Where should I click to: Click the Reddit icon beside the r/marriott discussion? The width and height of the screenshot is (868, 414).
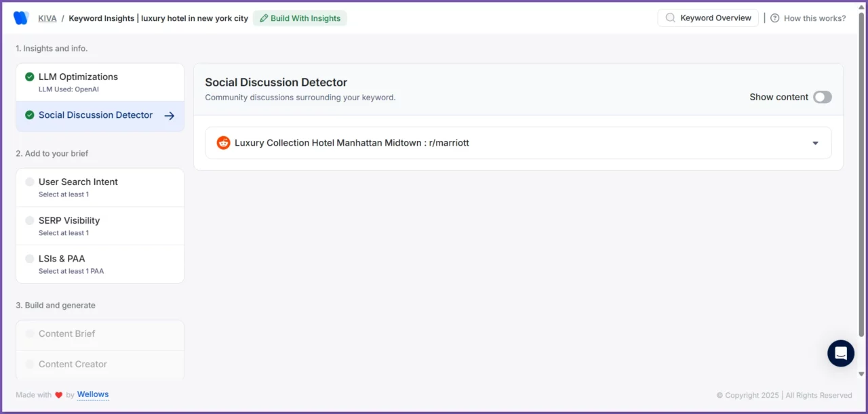click(224, 142)
